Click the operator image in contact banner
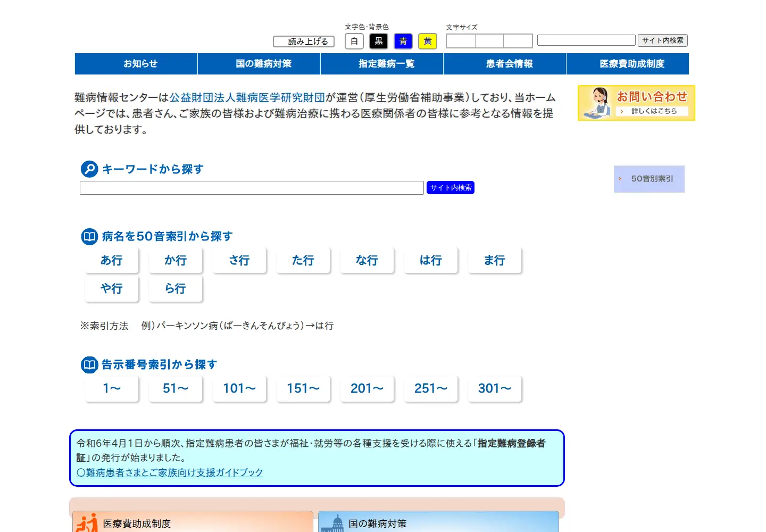 point(597,103)
